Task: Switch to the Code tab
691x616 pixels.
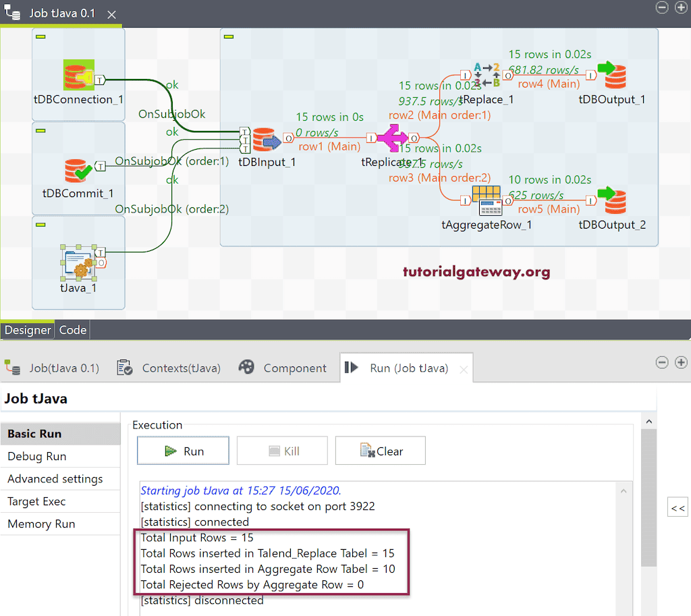Action: (72, 330)
